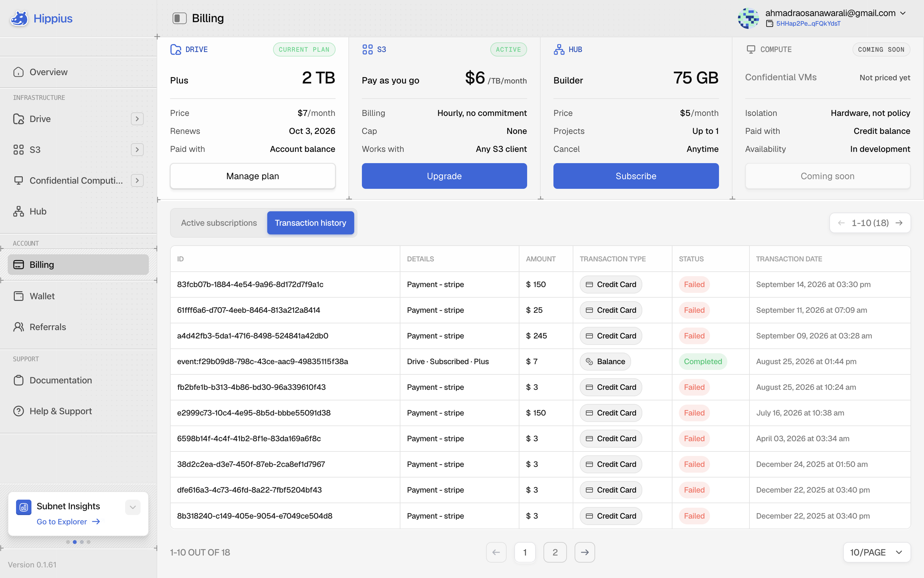
Task: Click the 'Drive · Subscribed · Plus' details cell
Action: point(448,361)
